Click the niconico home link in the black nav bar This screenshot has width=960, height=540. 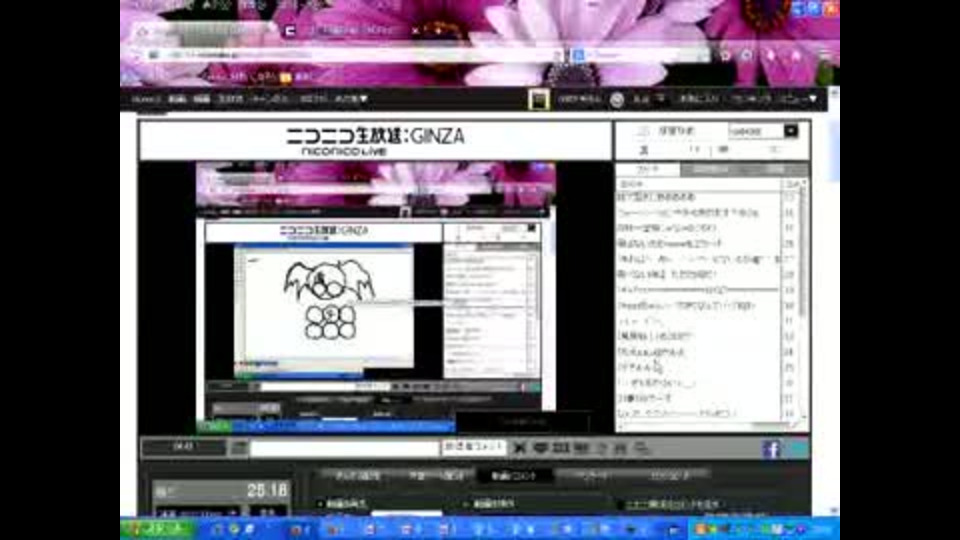(x=146, y=99)
